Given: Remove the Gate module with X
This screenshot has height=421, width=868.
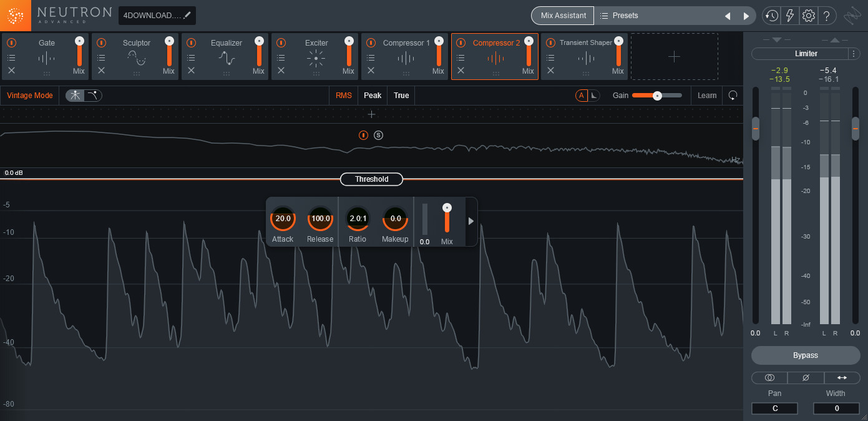Looking at the screenshot, I should (11, 71).
